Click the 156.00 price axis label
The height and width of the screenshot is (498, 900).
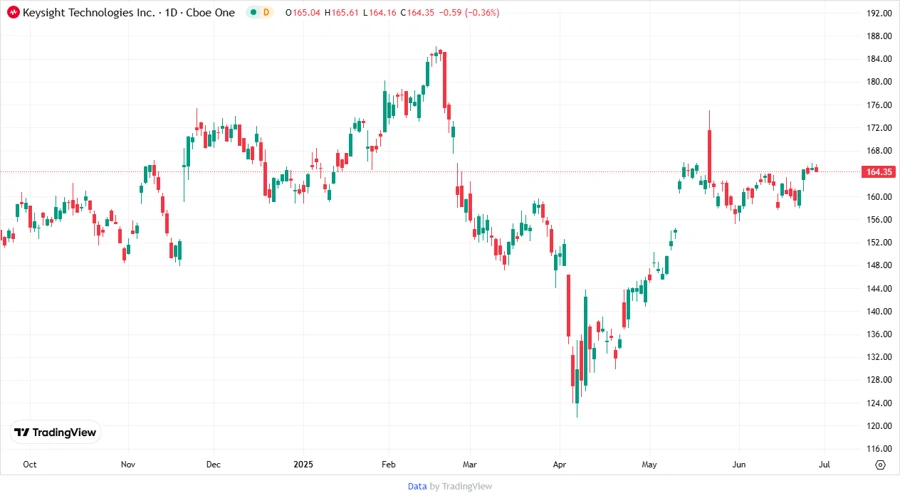(x=879, y=220)
